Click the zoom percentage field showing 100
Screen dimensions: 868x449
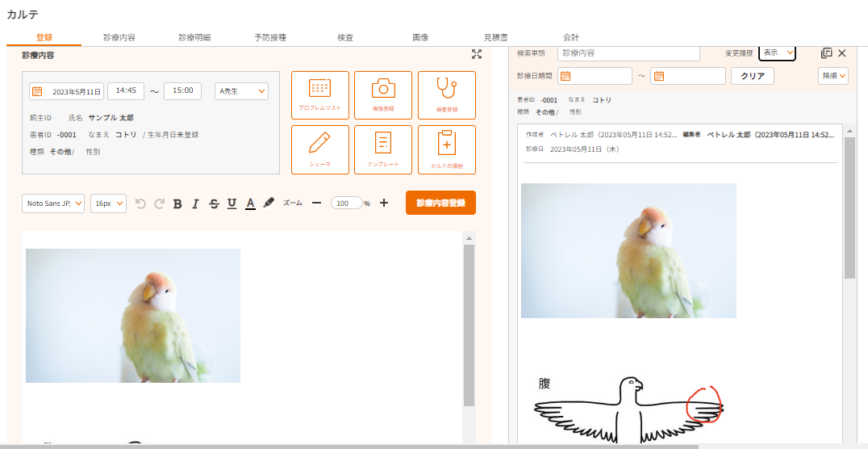pos(347,204)
